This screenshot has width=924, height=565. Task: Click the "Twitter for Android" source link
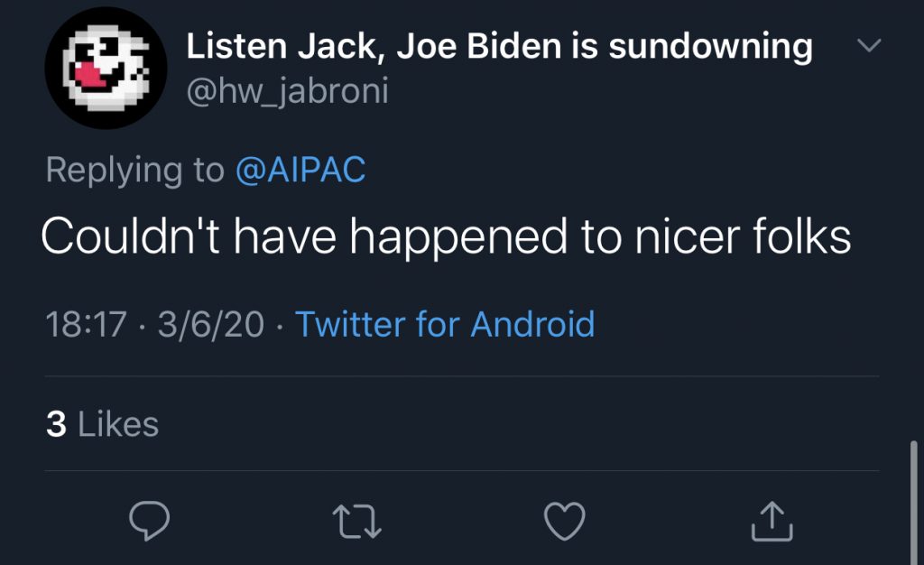click(445, 323)
